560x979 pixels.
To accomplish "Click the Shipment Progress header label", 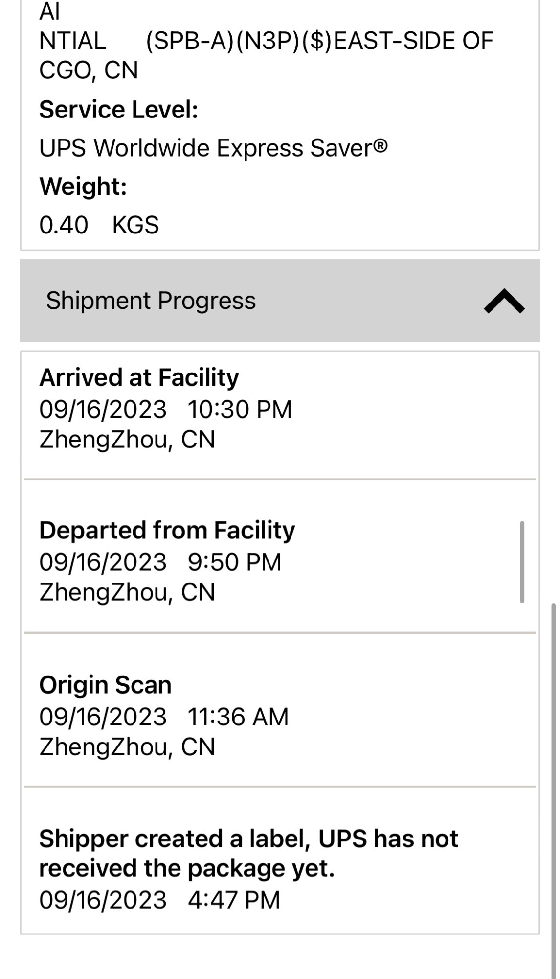I will (151, 301).
